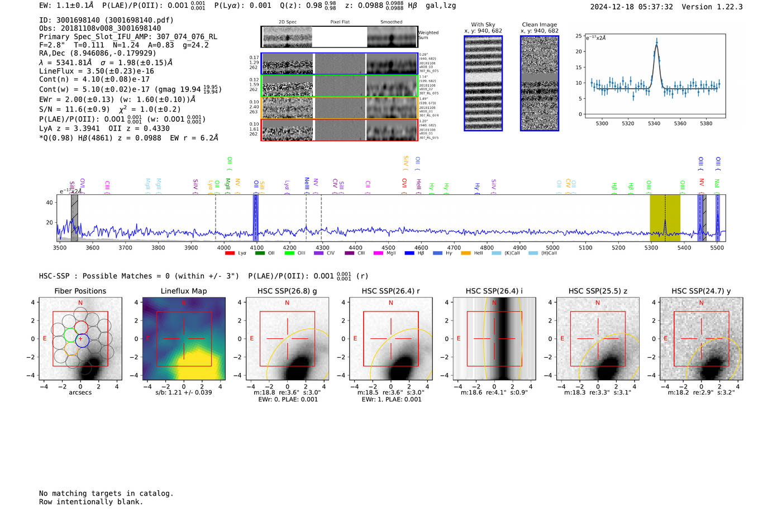This screenshot has height=532, width=782.
Task: Click the Primary Spec_Slot_IFU_AMP line
Action: 128,37
